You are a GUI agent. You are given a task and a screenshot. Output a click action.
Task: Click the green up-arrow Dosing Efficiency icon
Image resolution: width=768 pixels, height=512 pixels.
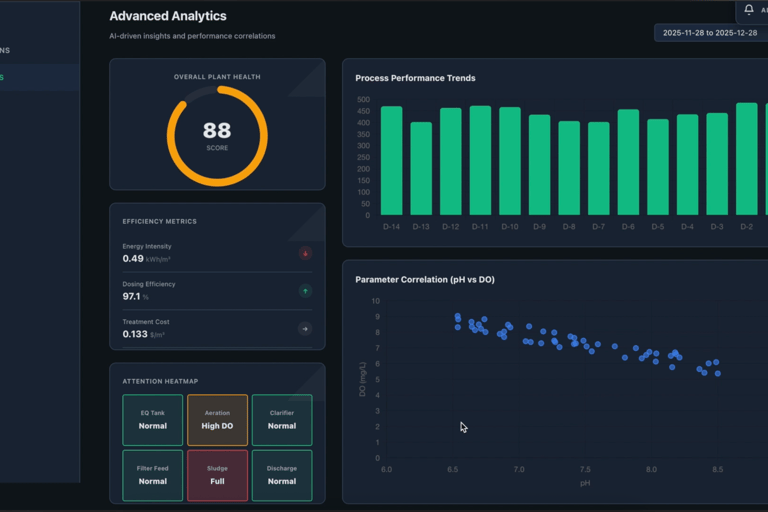[305, 291]
